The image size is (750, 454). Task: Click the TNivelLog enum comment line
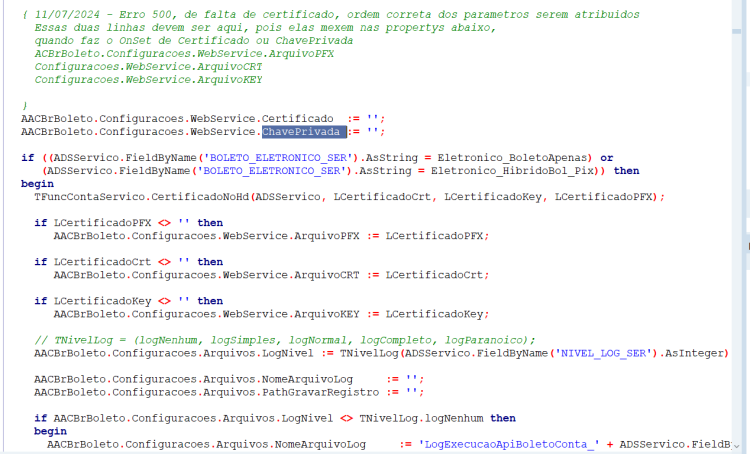point(285,340)
